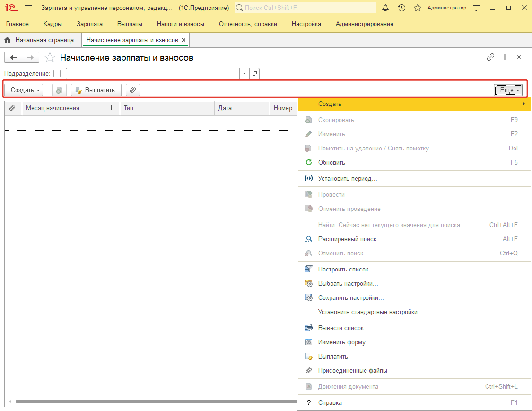Image resolution: width=532 pixels, height=411 pixels.
Task: Open the Зарплата menu section
Action: coord(89,24)
